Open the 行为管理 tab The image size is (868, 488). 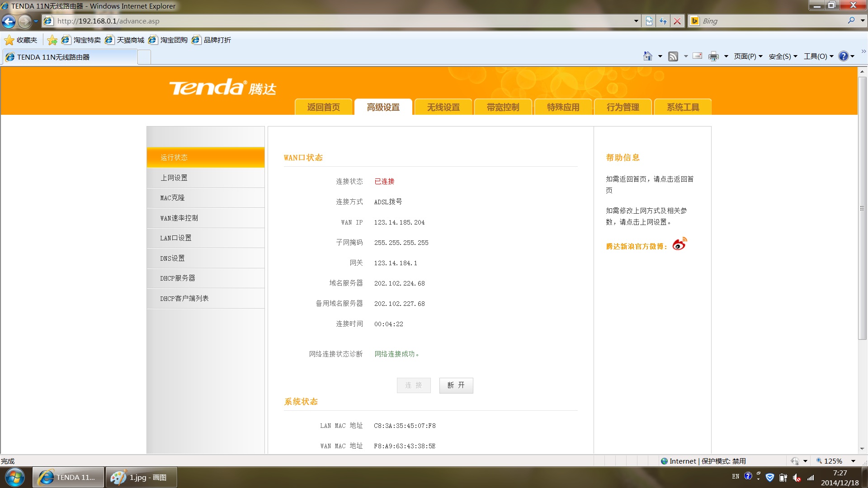pos(623,107)
